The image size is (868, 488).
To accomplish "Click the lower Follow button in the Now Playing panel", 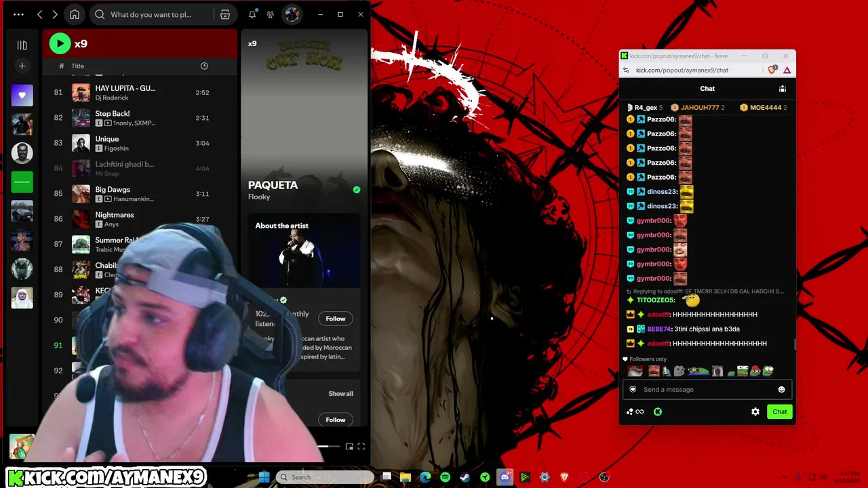I will 336,420.
